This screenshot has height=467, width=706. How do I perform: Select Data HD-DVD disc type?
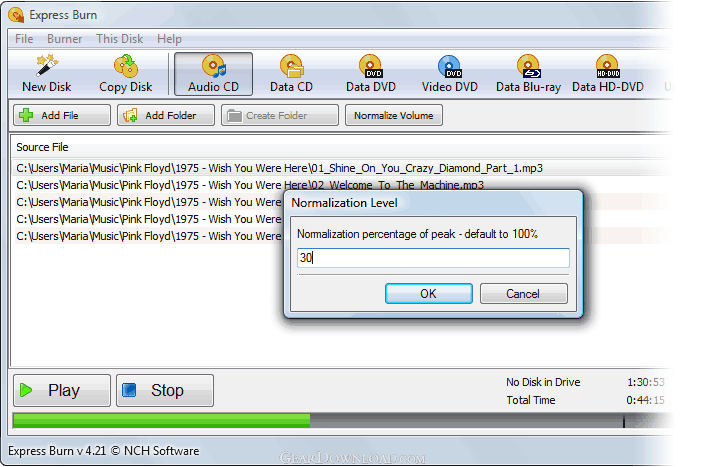pos(607,74)
